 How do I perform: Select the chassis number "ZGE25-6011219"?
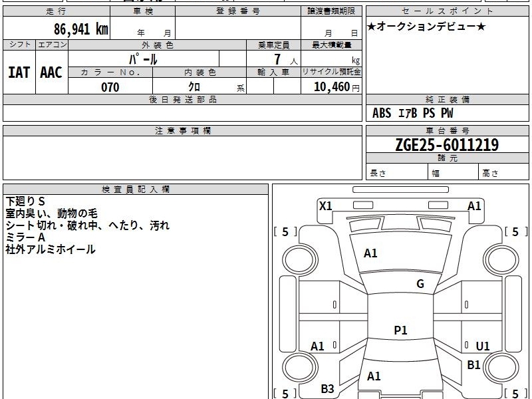[x=447, y=145]
